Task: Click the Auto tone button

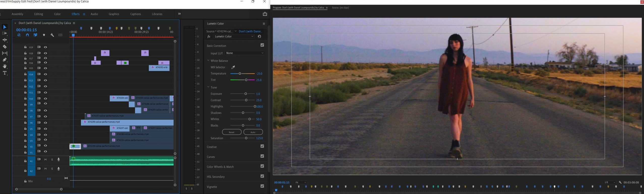Action: coord(253,132)
